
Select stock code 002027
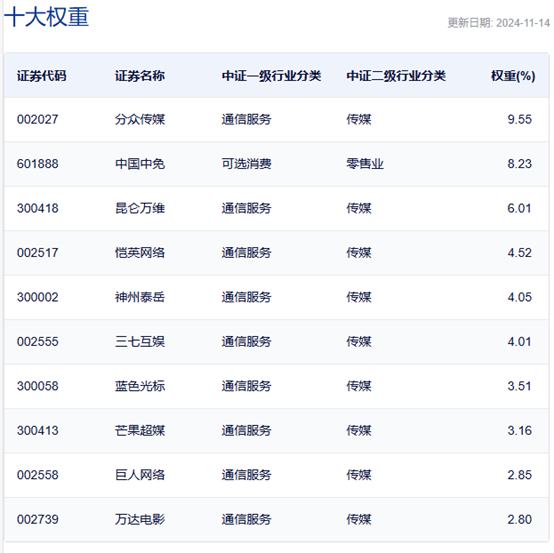pyautogui.click(x=37, y=119)
